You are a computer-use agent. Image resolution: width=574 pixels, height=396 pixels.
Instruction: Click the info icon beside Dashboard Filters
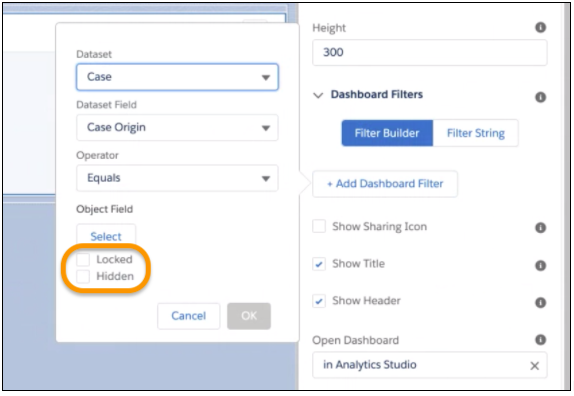[x=540, y=97]
